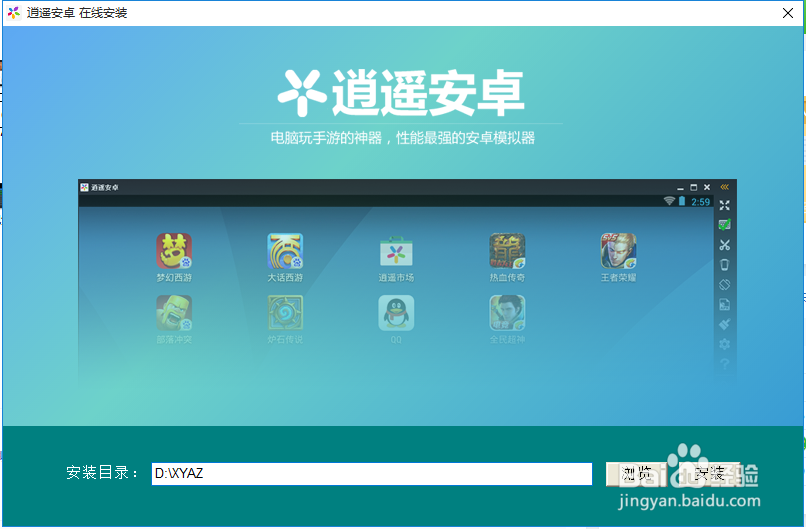Viewport: 806px width, 529px height.
Task: Click the fullscreen icon in emulator sidebar
Action: [725, 206]
